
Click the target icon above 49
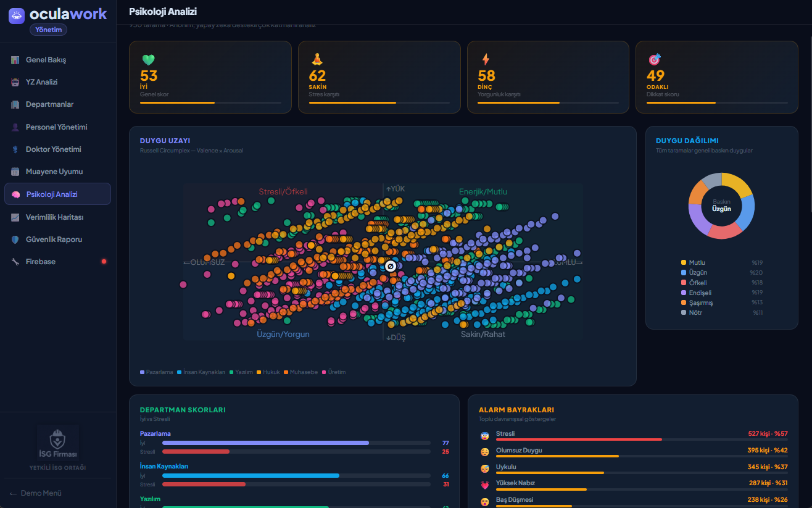pos(655,59)
